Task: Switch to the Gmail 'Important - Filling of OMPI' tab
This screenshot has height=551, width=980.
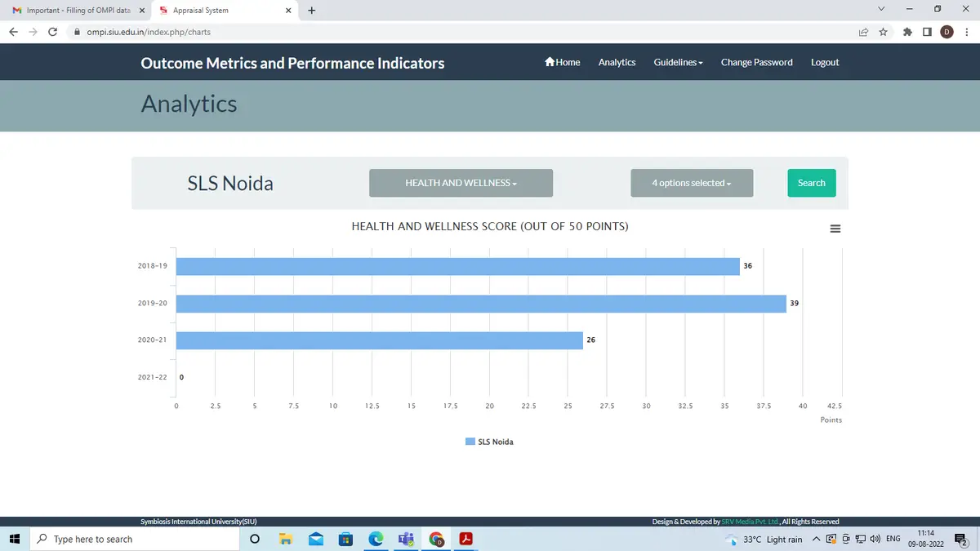Action: (78, 11)
